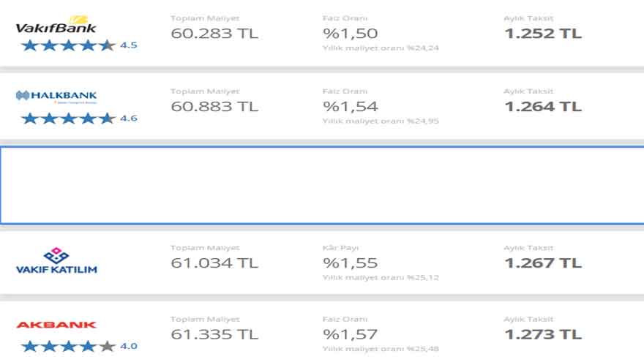This screenshot has height=362, width=644.
Task: Click VakıfBank monthly installment 1.252 TL
Action: [x=543, y=33]
